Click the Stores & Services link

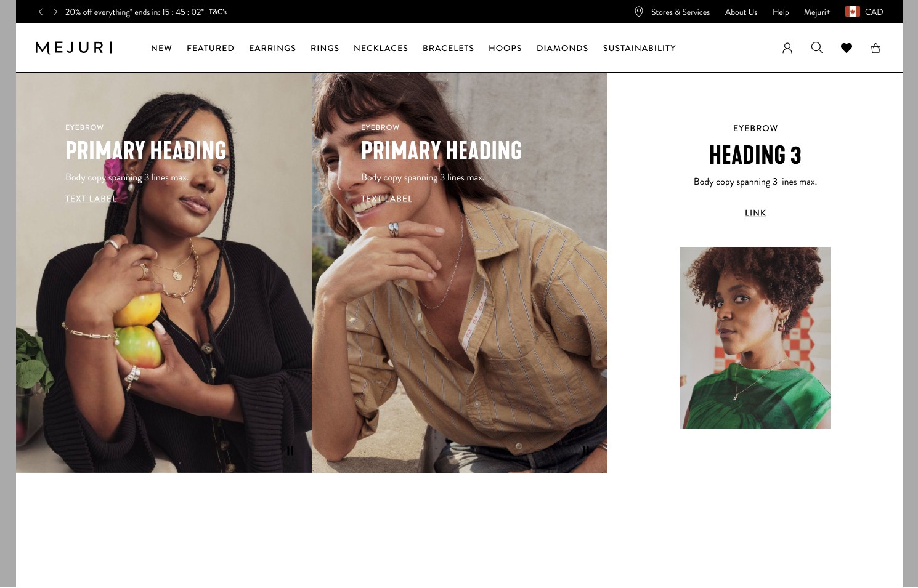[x=680, y=12]
